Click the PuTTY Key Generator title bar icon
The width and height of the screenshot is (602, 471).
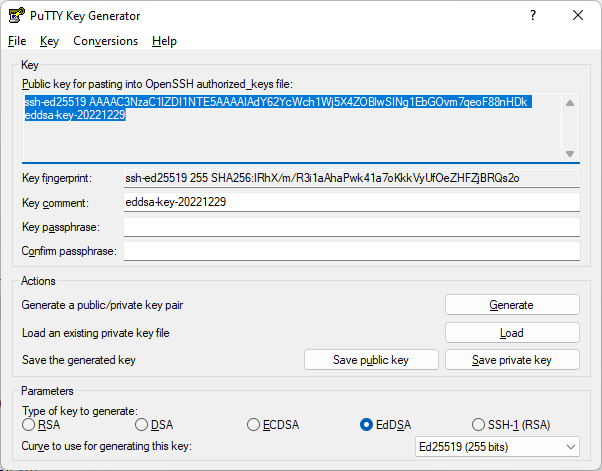[16, 15]
